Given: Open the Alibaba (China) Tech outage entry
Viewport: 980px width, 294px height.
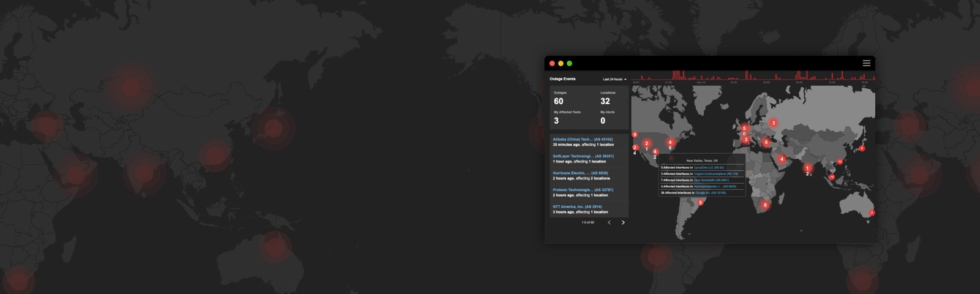Looking at the screenshot, I should pyautogui.click(x=589, y=142).
